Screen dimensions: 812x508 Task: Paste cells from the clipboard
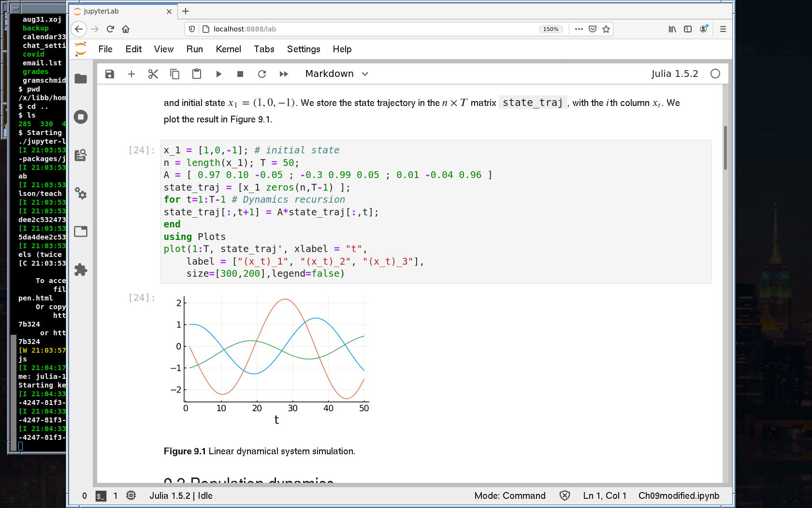pos(197,74)
